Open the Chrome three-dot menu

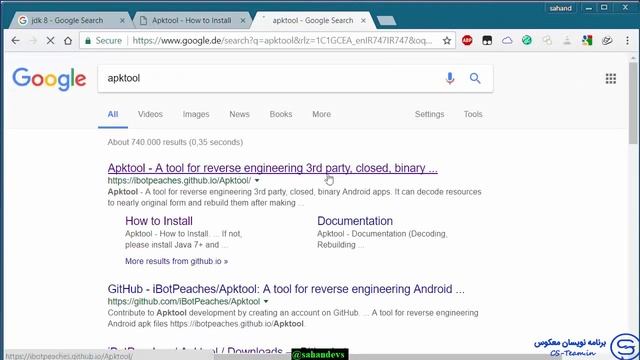(x=627, y=40)
